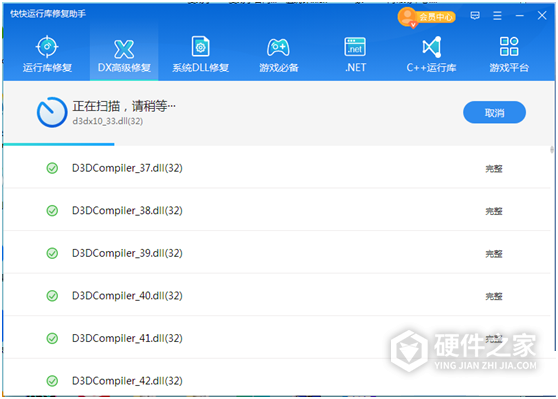Click the 正在扫描，请稍等 status heading

[x=124, y=106]
